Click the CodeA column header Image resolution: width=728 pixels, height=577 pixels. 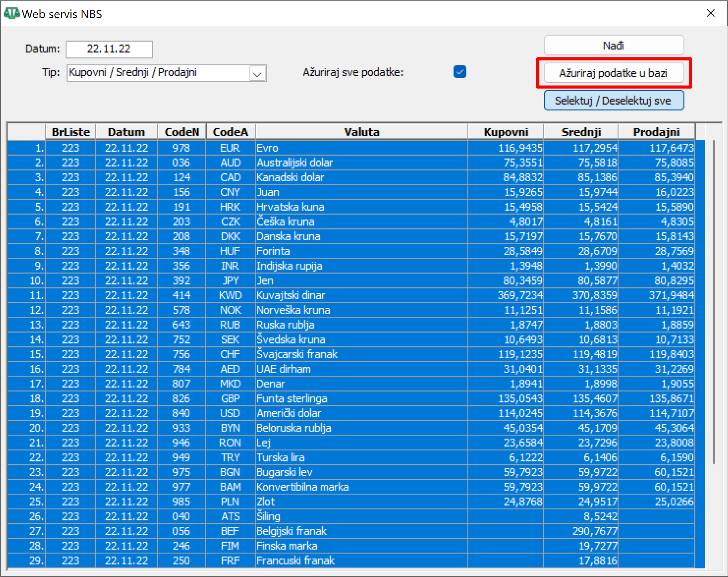tap(230, 132)
